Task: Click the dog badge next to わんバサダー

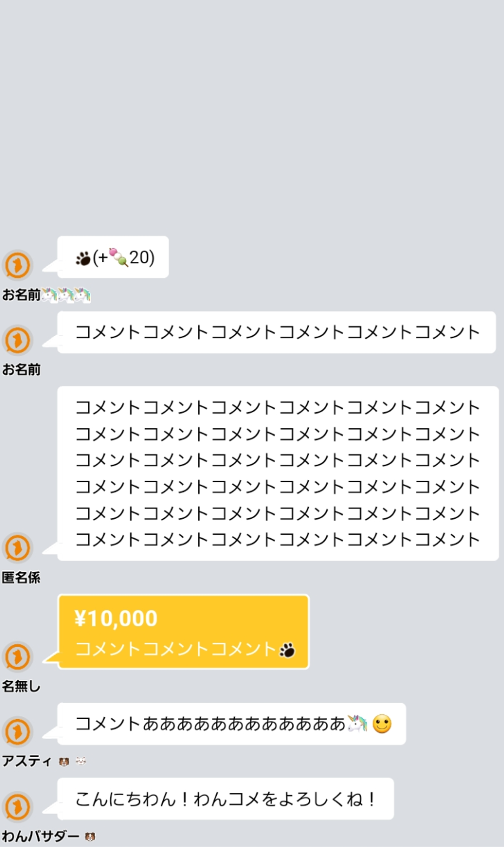Action: (90, 837)
